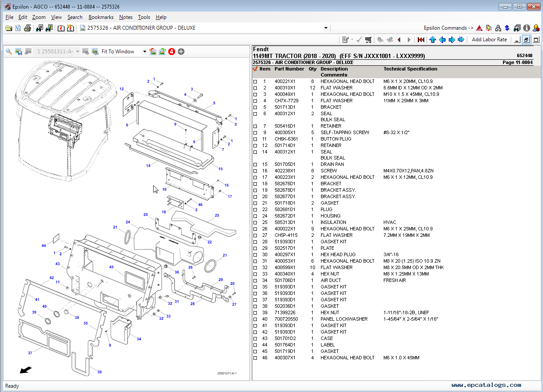This screenshot has height=392, width=543.
Task: Tick the checkbox beside item 15 DRAIN PAN
Action: 255,164
